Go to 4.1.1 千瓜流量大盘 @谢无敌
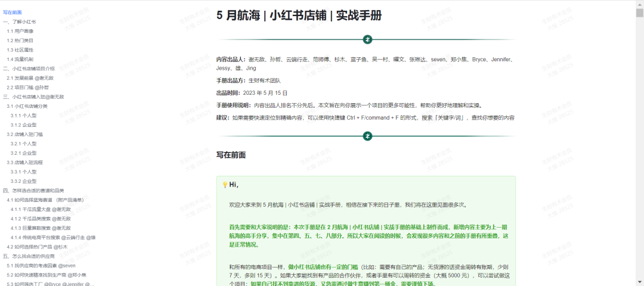 (41, 209)
